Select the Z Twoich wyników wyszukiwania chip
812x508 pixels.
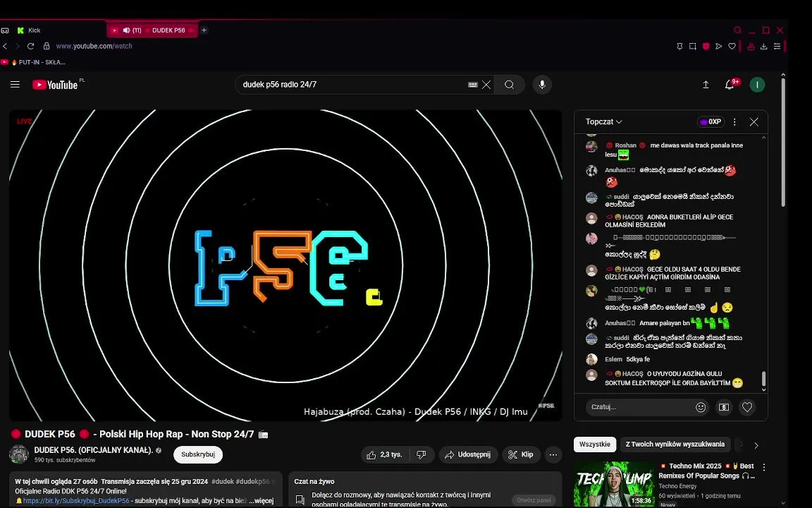[675, 445]
